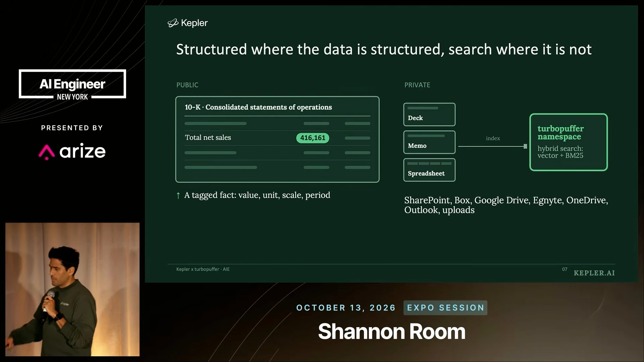Click the PRESENTED BY label
The height and width of the screenshot is (362, 644).
(72, 128)
